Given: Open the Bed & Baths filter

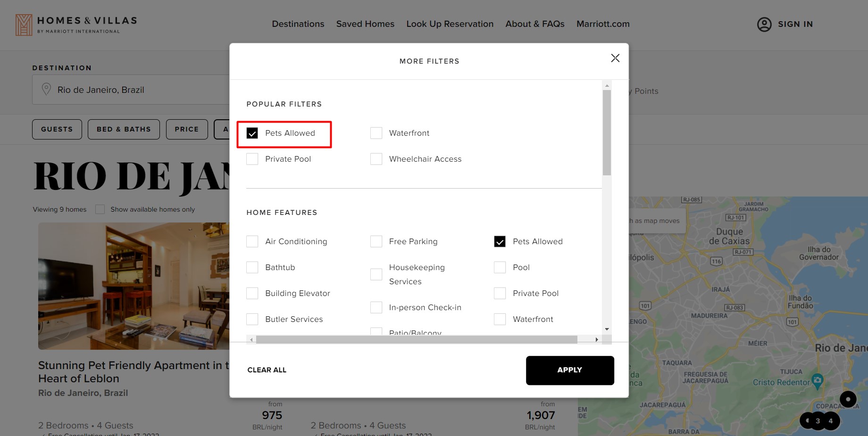Looking at the screenshot, I should point(124,129).
